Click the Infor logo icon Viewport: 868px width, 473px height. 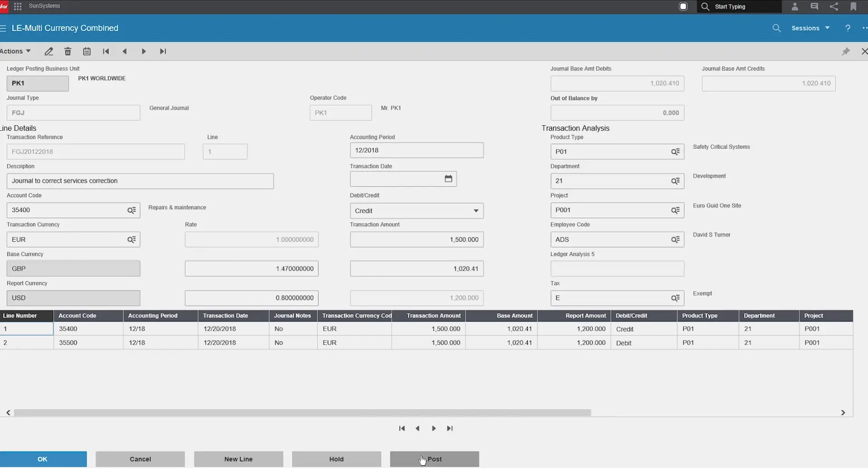pos(4,6)
